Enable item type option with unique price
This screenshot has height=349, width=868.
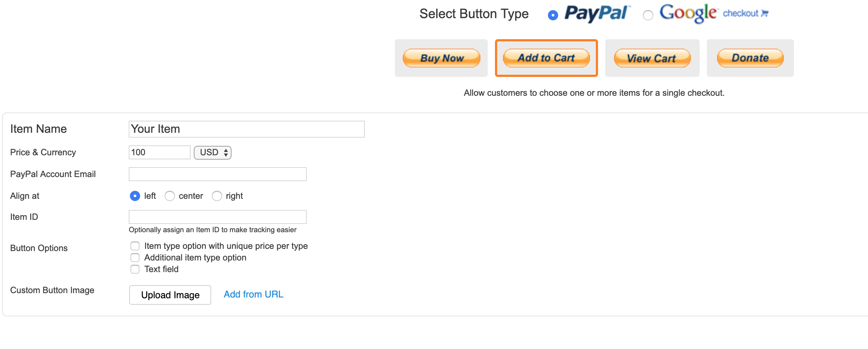[135, 246]
